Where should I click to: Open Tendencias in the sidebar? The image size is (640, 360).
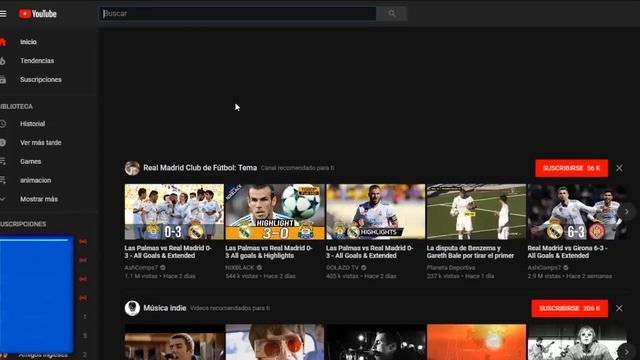coord(37,61)
